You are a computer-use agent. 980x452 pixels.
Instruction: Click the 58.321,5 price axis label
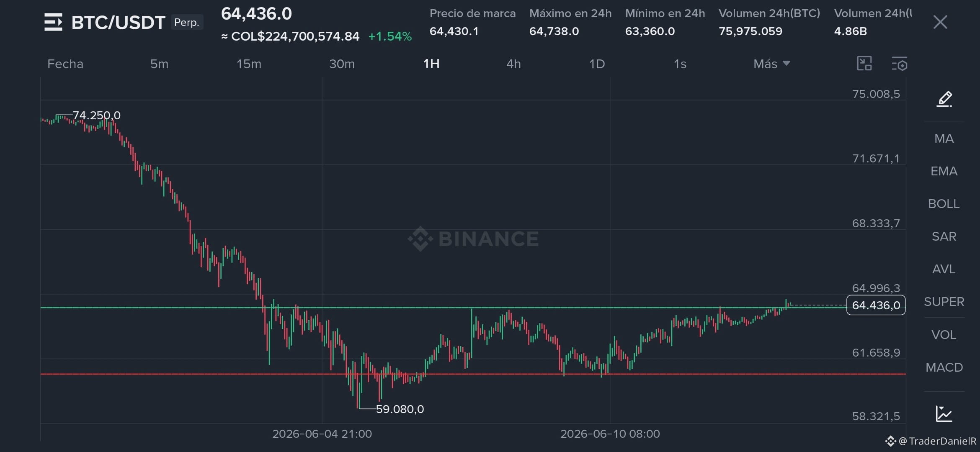[x=876, y=416]
